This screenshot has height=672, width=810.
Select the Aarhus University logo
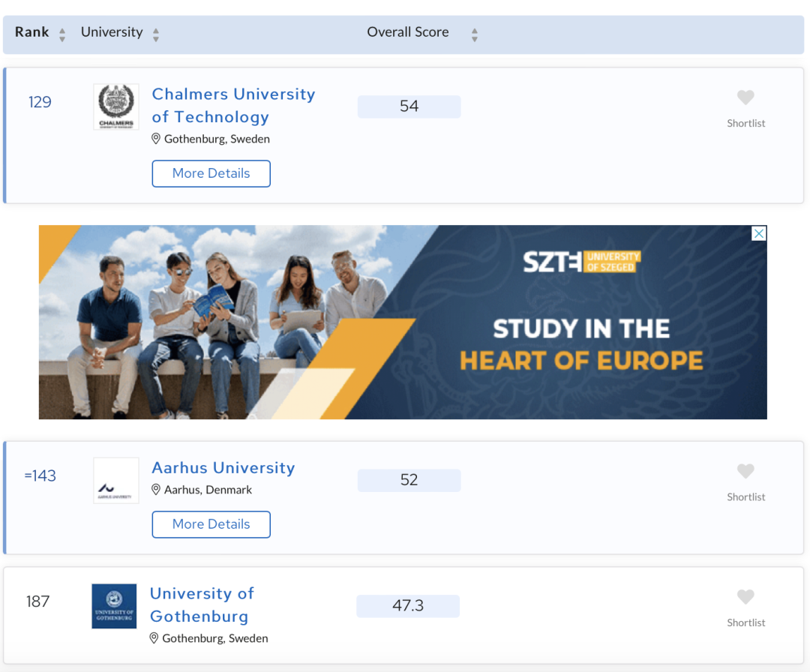pyautogui.click(x=115, y=480)
